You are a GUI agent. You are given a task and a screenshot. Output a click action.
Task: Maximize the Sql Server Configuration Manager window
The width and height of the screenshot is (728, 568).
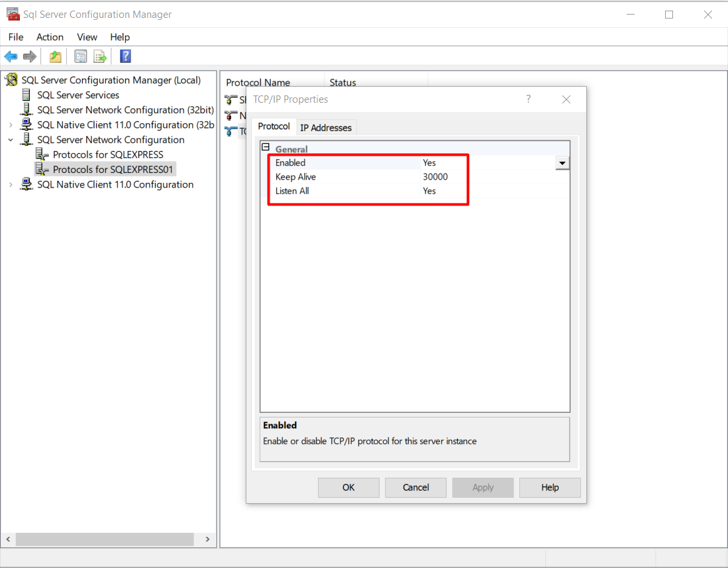pos(669,15)
